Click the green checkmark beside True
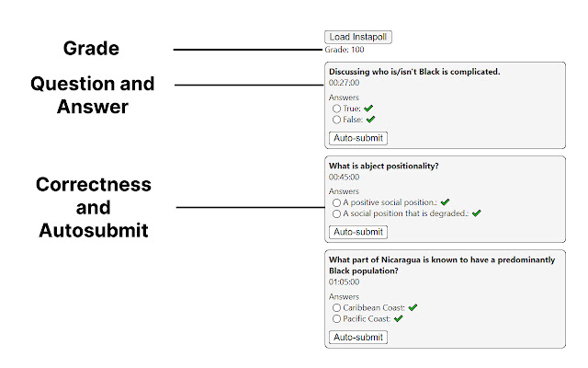The height and width of the screenshot is (368, 588). click(370, 109)
